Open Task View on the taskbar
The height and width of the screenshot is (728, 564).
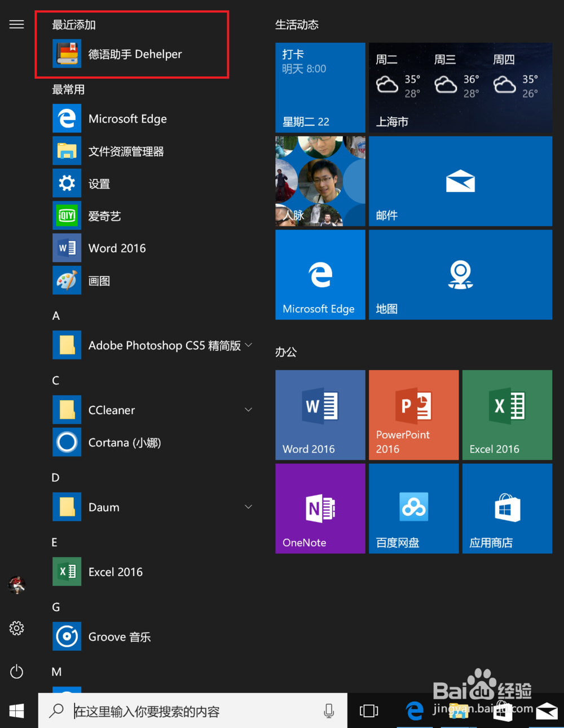tap(369, 711)
